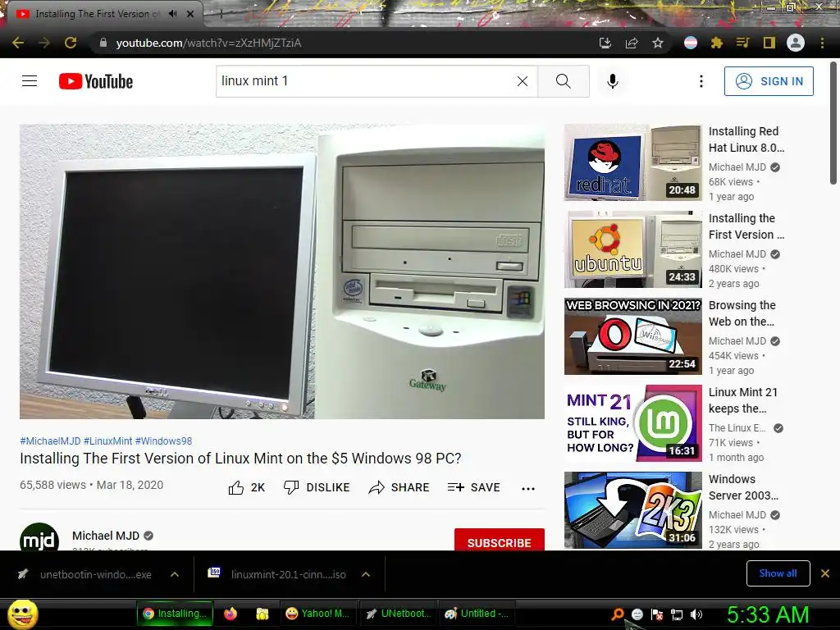The width and height of the screenshot is (840, 630).
Task: Open the smiley Start button
Action: click(x=22, y=614)
